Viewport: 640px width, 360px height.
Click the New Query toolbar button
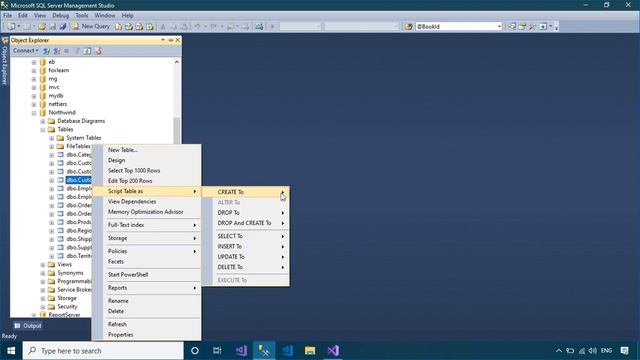(x=91, y=26)
